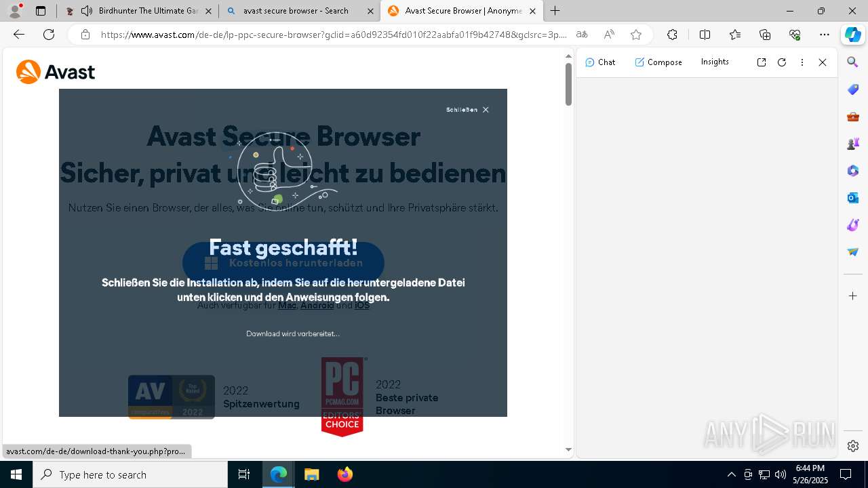
Task: Open the Android download link
Action: 317,306
